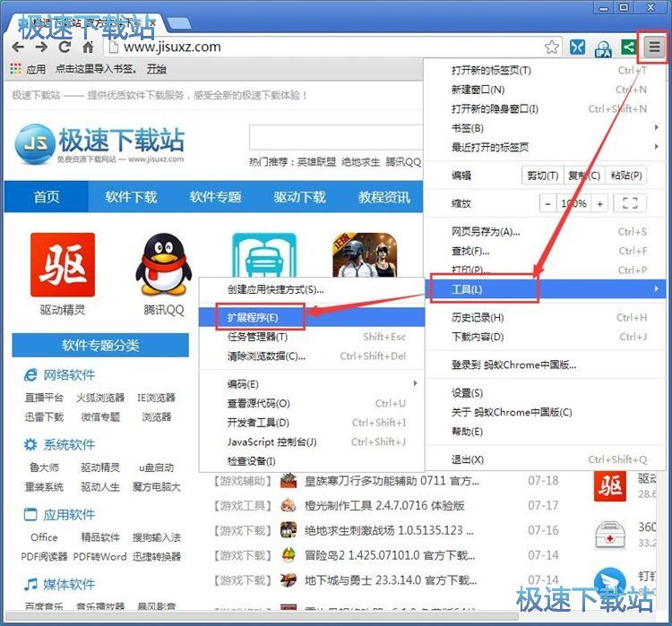Click the 驱动精灵 red app icon
This screenshot has width=672, height=626.
point(63,264)
